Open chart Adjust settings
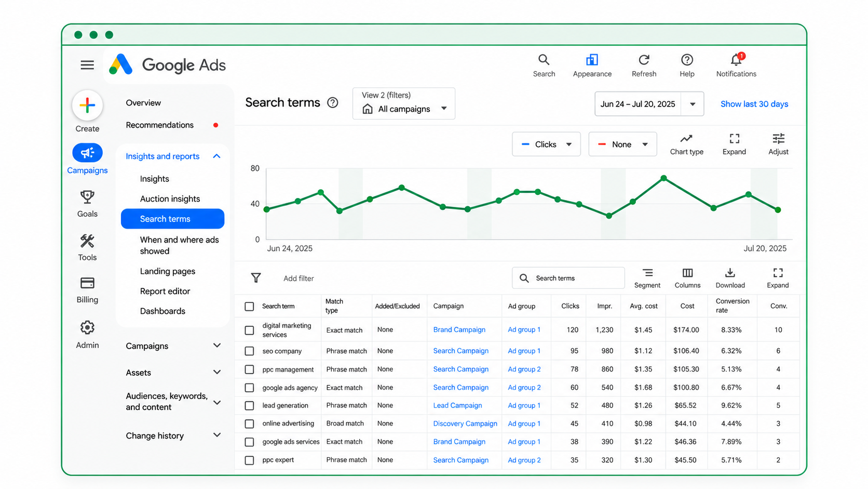 [778, 144]
